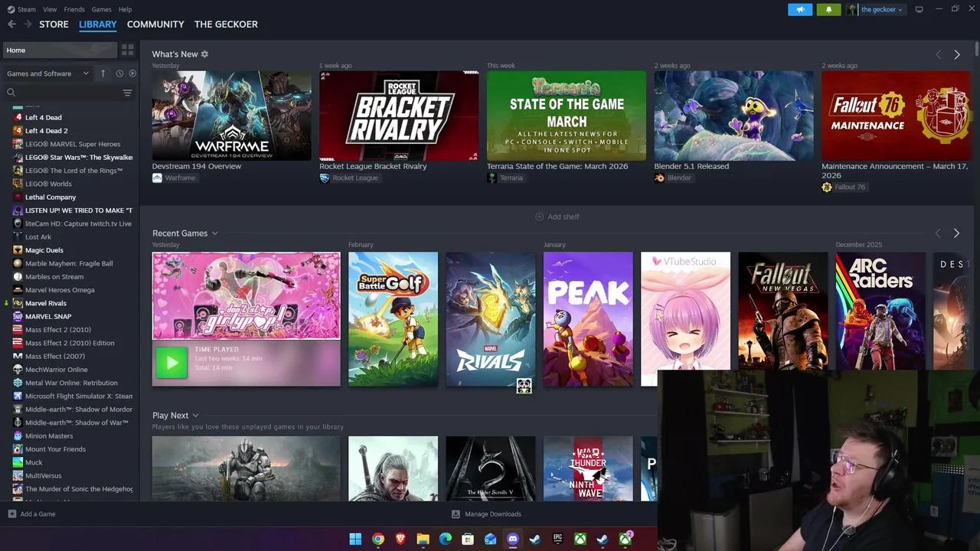The image size is (980, 551).
Task: Show next What's New items arrow
Action: (x=956, y=54)
